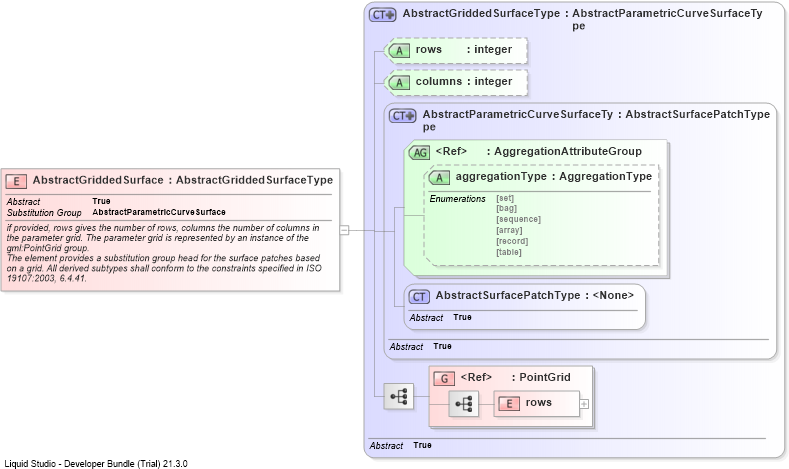
Task: Click the E icon of AbstractGriddedSurface element
Action: pos(16,181)
